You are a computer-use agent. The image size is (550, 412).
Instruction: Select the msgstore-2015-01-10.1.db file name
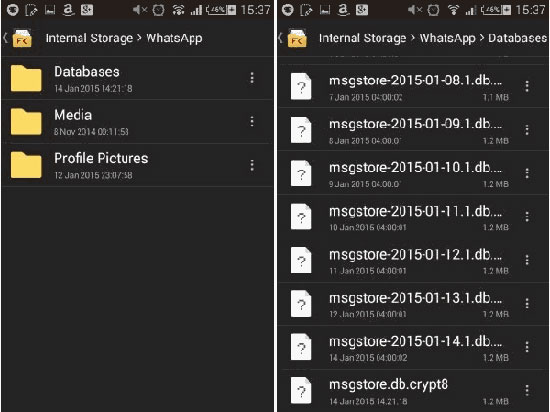tap(416, 167)
